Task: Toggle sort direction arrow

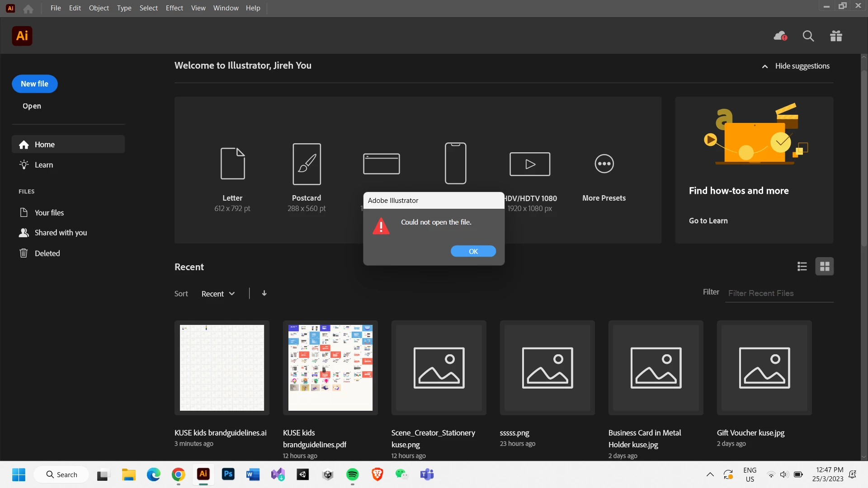Action: 264,293
